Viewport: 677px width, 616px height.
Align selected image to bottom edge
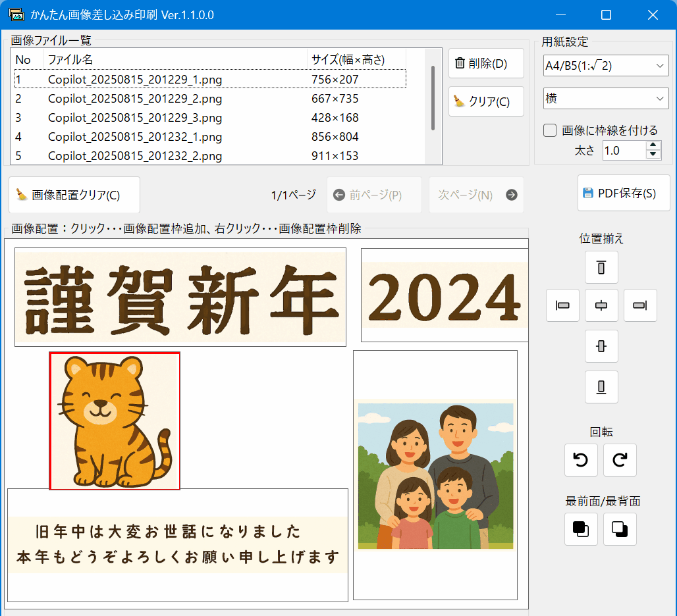601,387
